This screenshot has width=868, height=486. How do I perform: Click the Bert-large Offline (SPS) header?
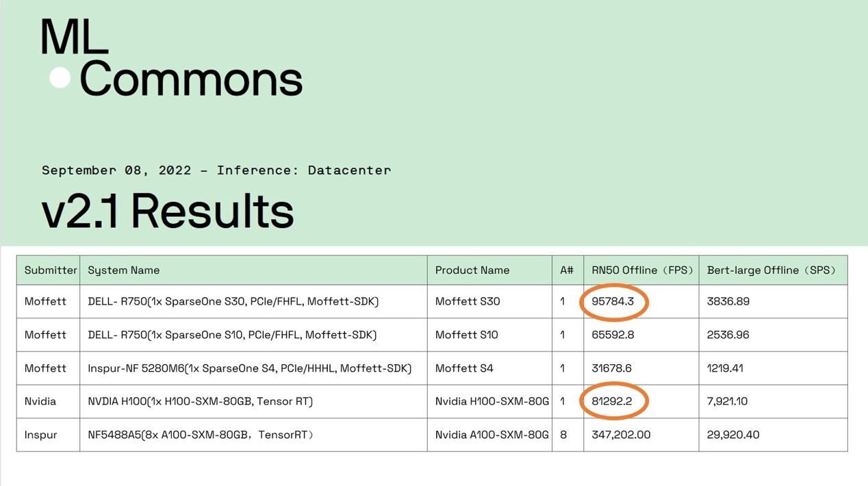tap(771, 270)
